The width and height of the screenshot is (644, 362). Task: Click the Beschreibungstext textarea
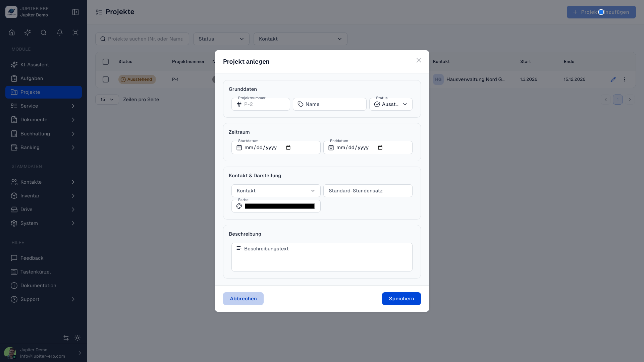click(x=322, y=257)
